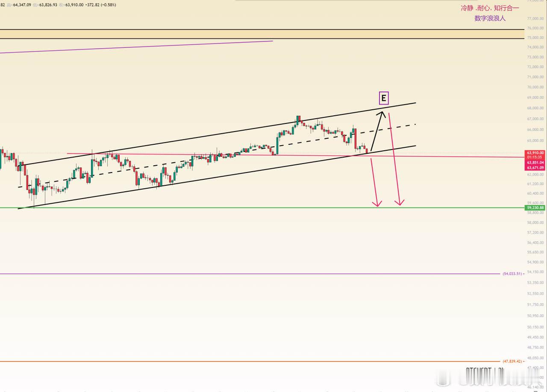Click the 57,200.00 price axis label
The image size is (547, 392).
click(536, 232)
